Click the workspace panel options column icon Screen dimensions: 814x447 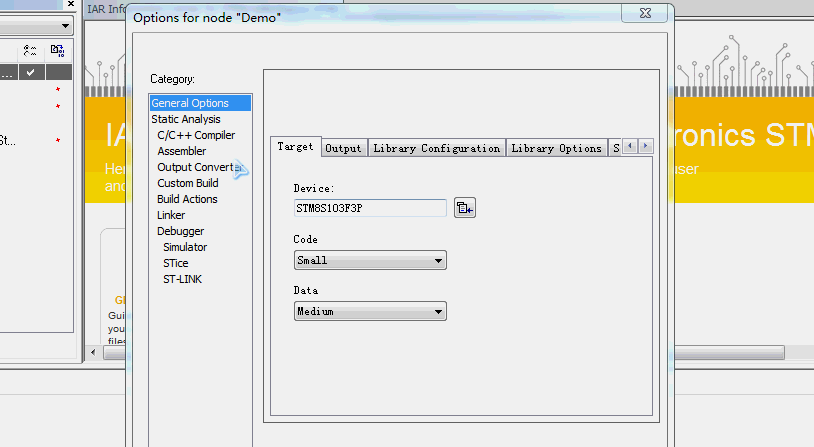point(30,51)
